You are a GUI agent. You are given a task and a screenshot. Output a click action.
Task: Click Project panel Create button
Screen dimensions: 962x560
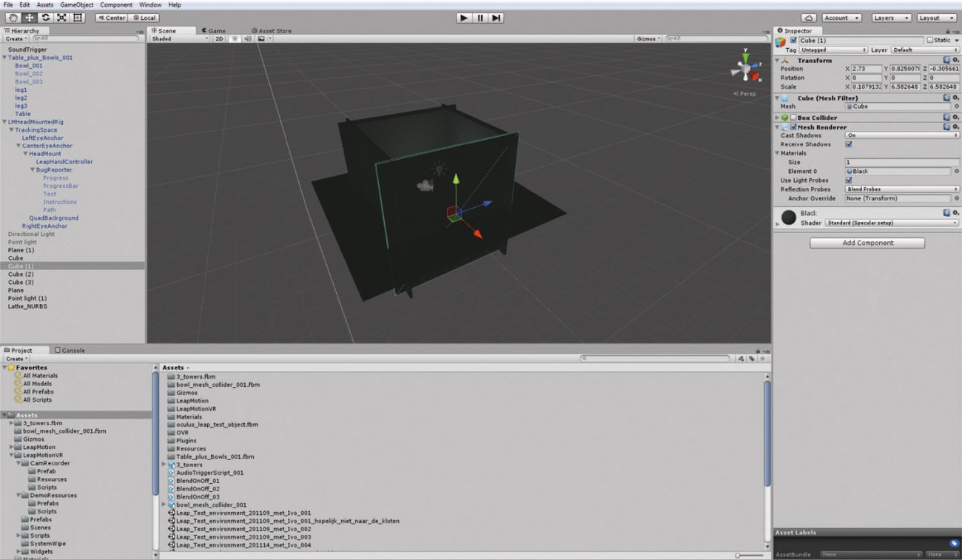coord(16,359)
